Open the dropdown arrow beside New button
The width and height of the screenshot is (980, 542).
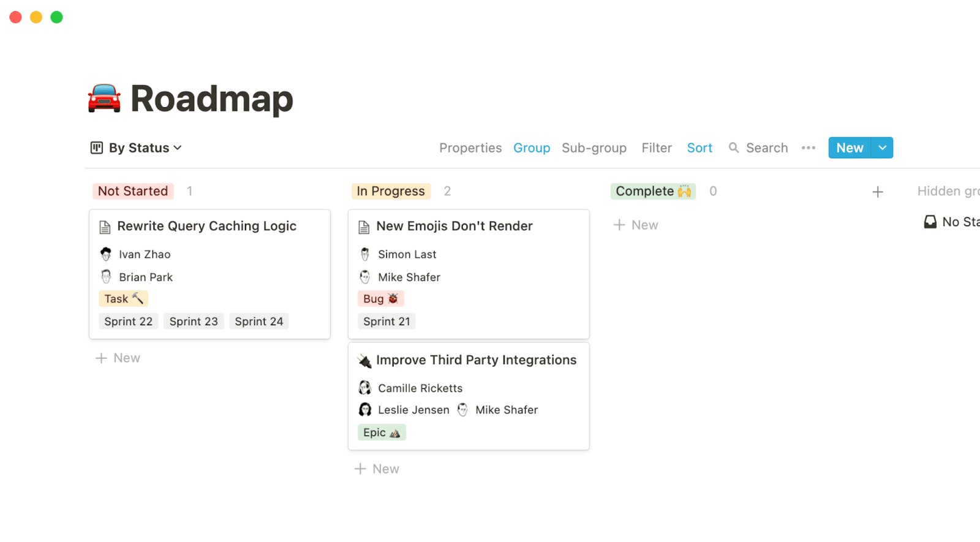click(882, 148)
